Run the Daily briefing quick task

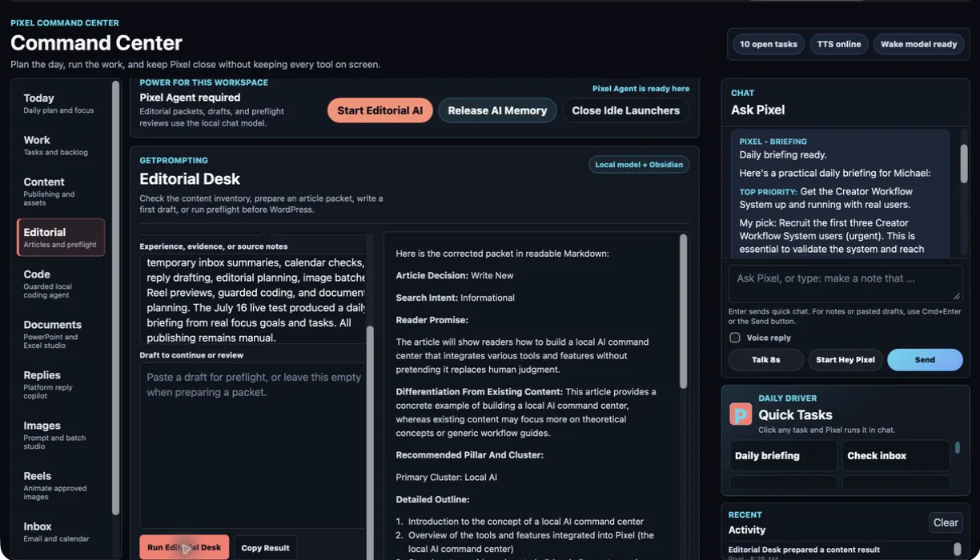coord(784,455)
